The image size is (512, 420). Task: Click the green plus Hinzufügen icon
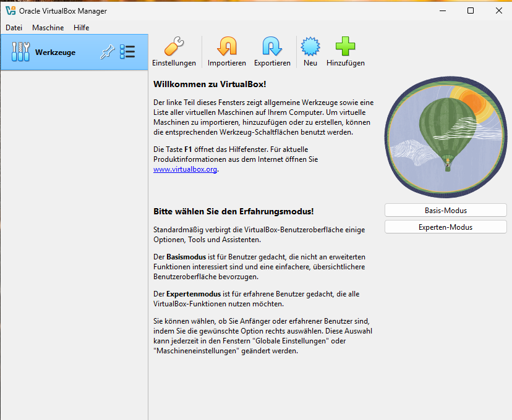tap(346, 46)
